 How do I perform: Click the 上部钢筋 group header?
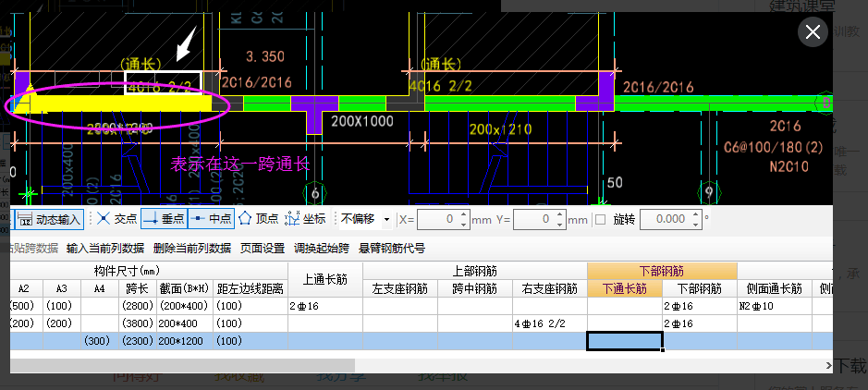(475, 271)
